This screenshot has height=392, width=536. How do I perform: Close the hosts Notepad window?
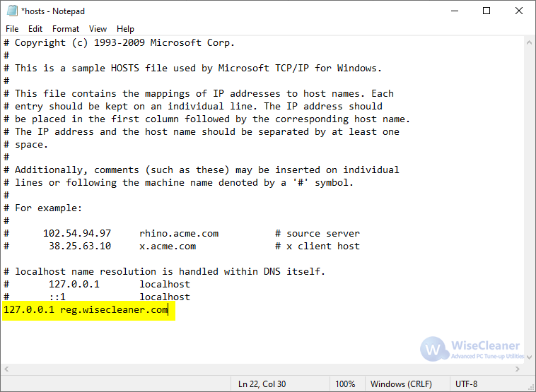pyautogui.click(x=519, y=11)
